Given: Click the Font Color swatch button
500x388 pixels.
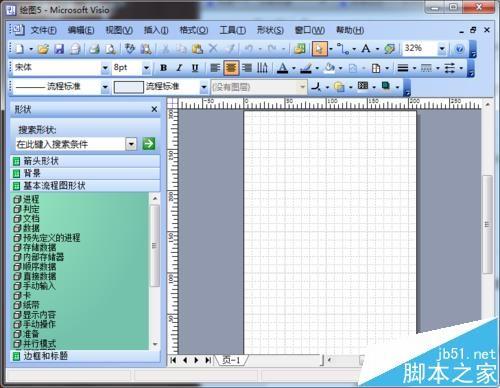Looking at the screenshot, I should (x=283, y=68).
